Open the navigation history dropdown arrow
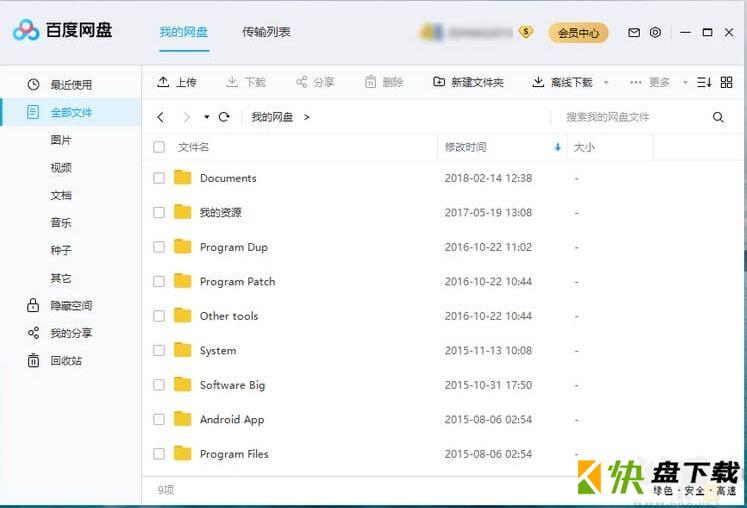This screenshot has height=508, width=747. tap(207, 117)
